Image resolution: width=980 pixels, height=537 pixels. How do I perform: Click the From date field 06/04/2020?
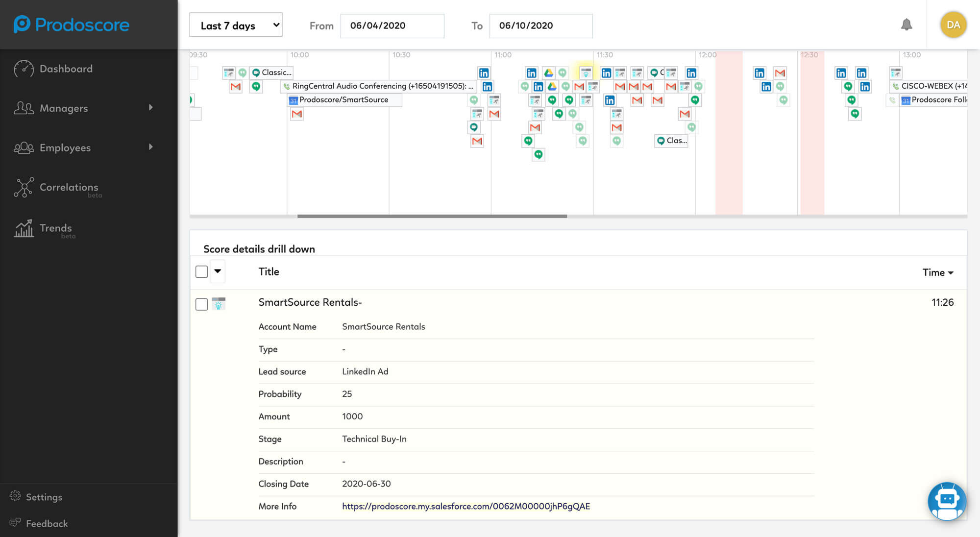(392, 25)
